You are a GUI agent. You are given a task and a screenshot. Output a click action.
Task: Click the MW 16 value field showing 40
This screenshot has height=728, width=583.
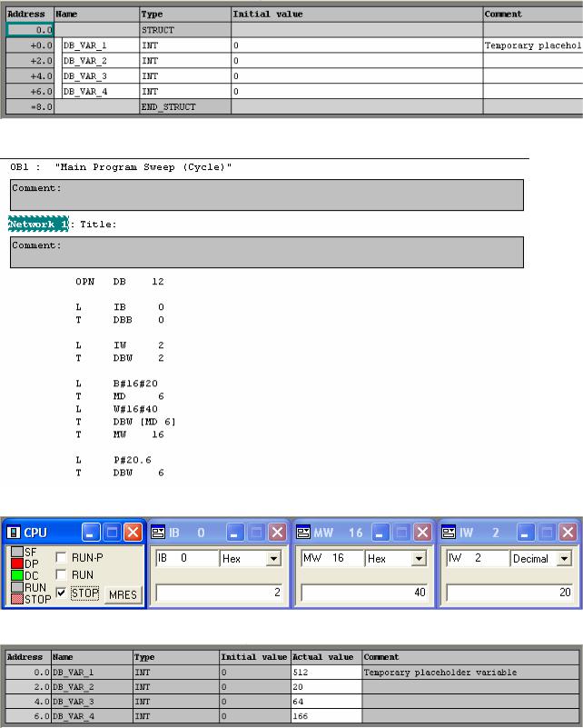coord(364,593)
